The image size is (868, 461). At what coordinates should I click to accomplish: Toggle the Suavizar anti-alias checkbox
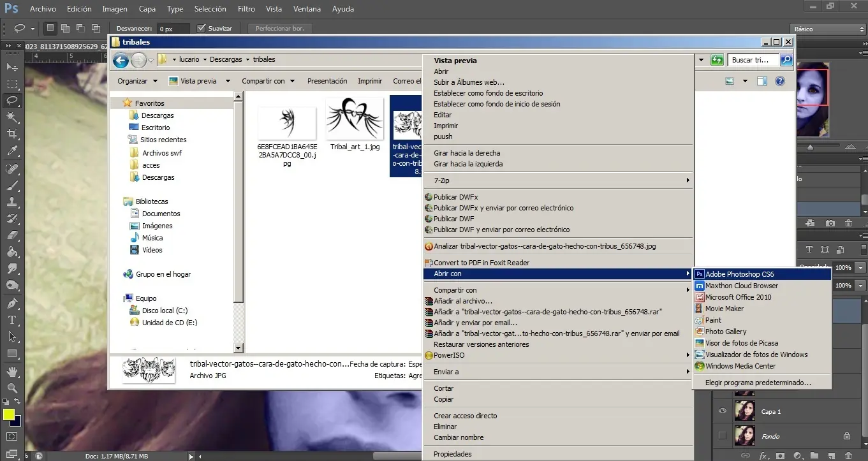point(202,29)
